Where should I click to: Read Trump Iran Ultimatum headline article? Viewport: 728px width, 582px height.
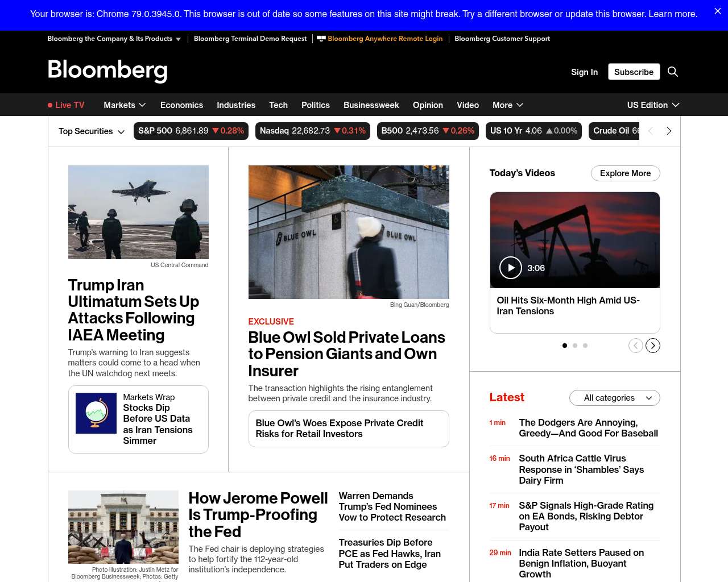134,310
